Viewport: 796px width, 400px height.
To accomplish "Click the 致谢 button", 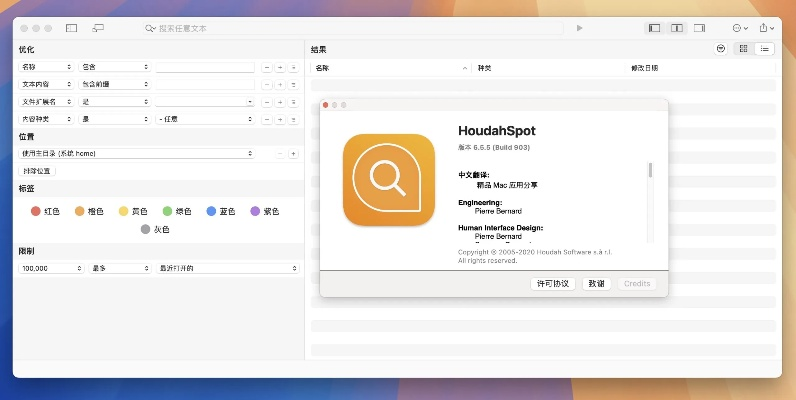I will (596, 283).
